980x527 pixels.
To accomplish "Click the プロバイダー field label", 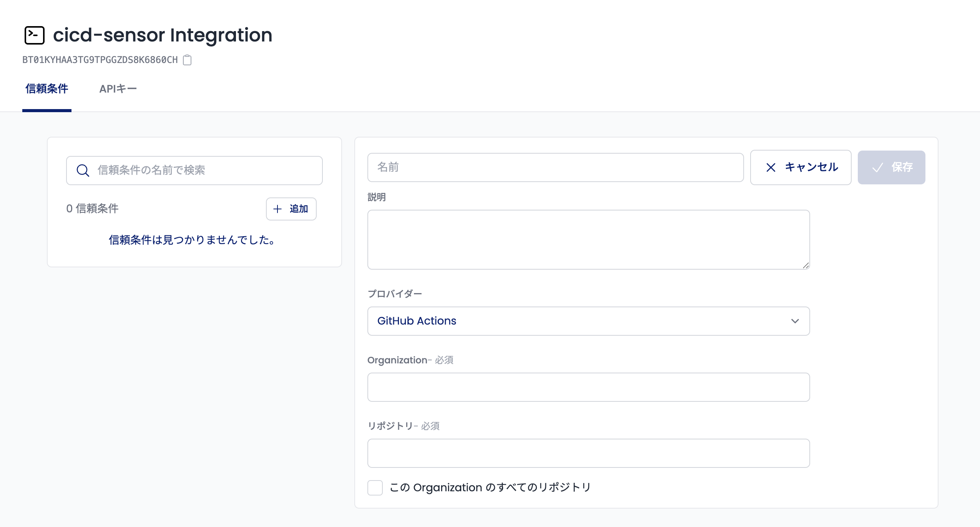I will 395,294.
